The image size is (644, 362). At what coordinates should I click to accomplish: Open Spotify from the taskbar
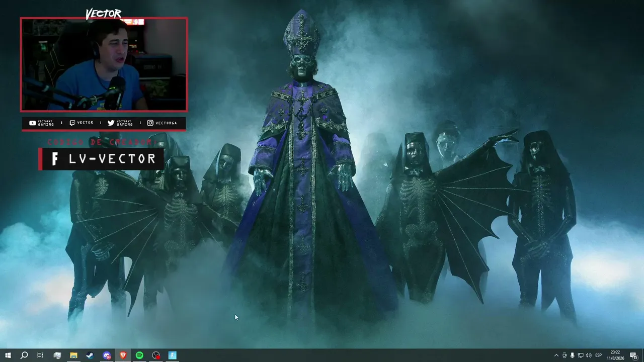[x=139, y=355]
